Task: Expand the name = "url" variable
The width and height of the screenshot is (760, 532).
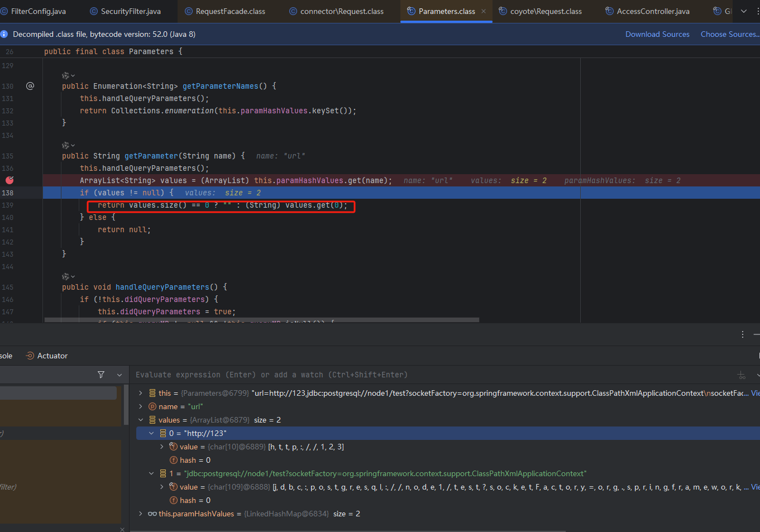Action: coord(141,406)
